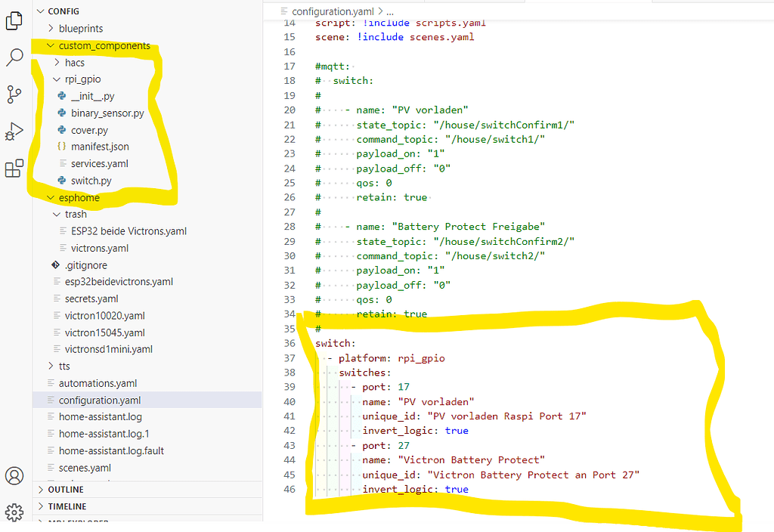
Task: Open the Search view in activity bar
Action: [x=14, y=57]
